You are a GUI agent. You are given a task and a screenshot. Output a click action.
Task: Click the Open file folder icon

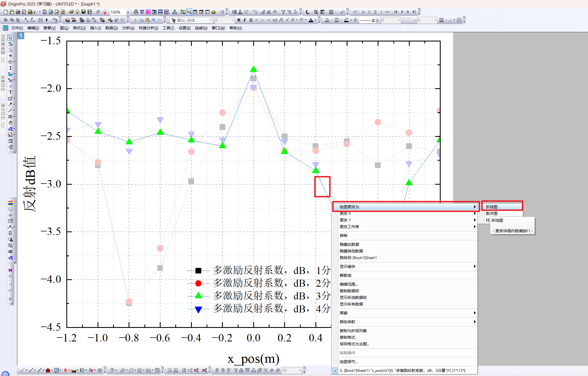coord(71,12)
